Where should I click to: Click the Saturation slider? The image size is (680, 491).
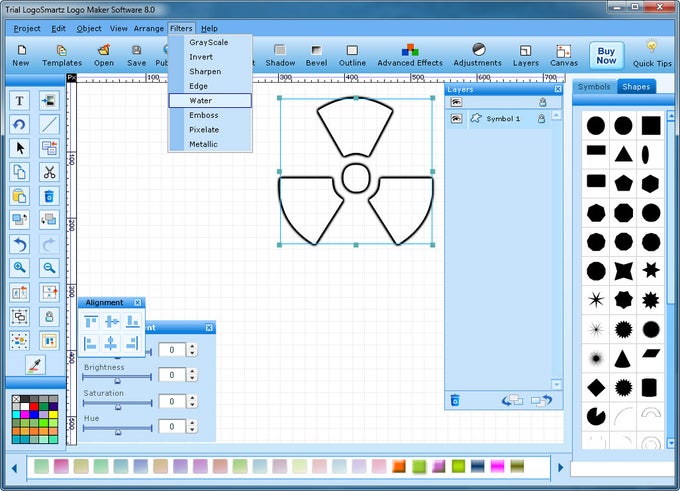[x=117, y=403]
